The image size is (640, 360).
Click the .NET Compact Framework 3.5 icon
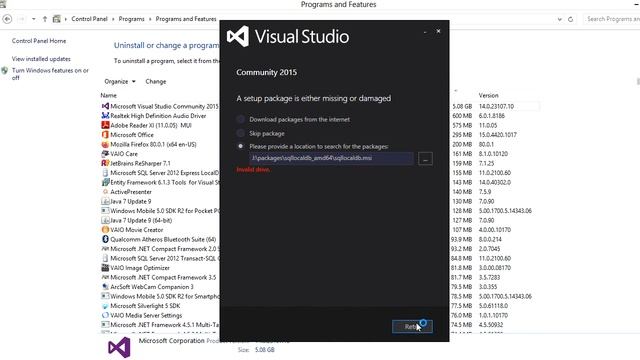[x=105, y=277]
